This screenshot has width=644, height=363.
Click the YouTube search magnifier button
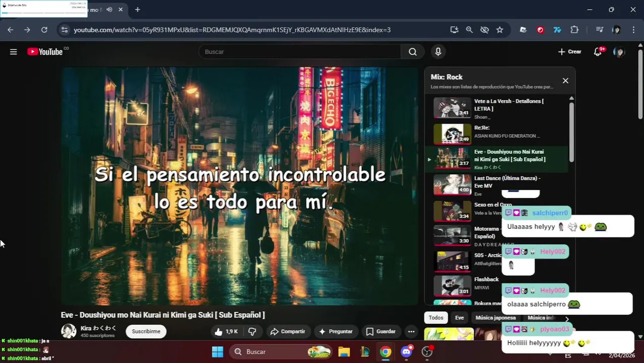tap(413, 51)
